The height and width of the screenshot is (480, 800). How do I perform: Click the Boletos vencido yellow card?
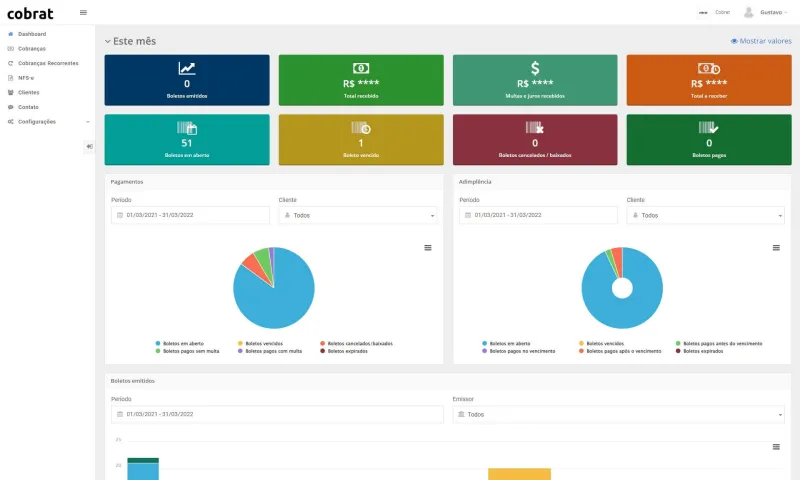click(x=361, y=139)
